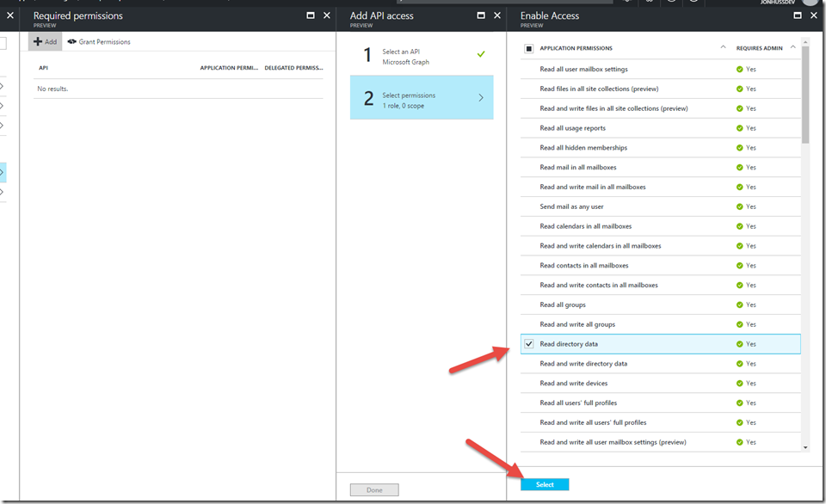Click green Yes icon for Send mail as any user
This screenshot has width=826, height=504.
pos(740,206)
